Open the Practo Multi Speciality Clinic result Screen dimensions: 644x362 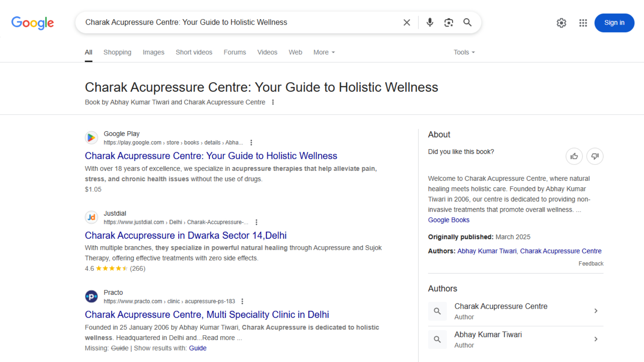pyautogui.click(x=207, y=314)
